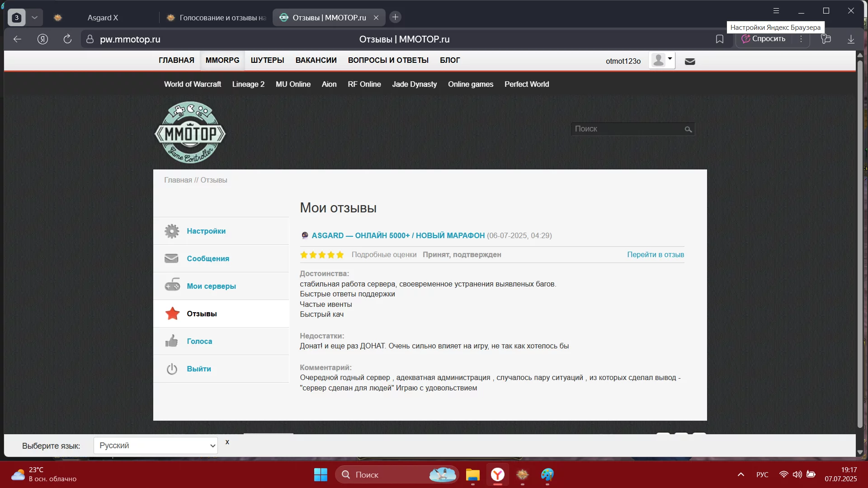Expand the tab groups chevron
The width and height of the screenshot is (868, 488).
34,18
